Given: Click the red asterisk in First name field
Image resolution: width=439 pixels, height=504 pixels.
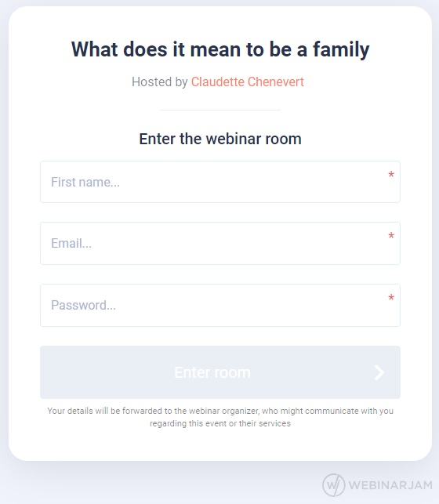Looking at the screenshot, I should [x=391, y=175].
